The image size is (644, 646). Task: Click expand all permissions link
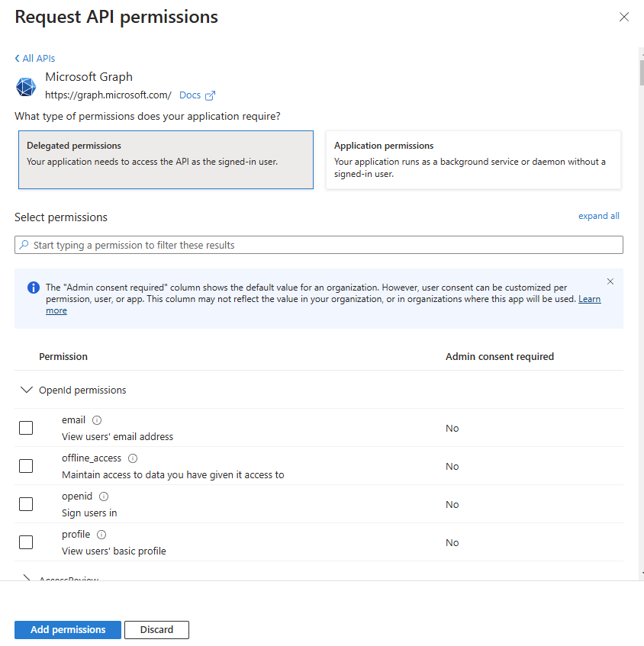click(599, 216)
